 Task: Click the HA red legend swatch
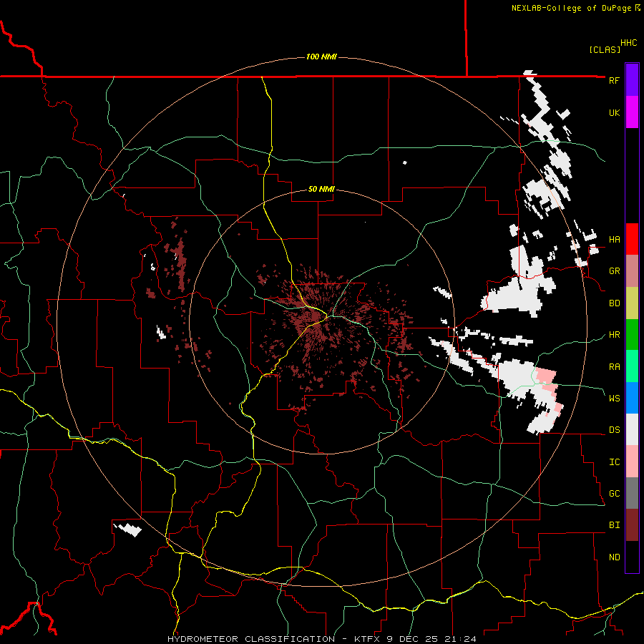pyautogui.click(x=632, y=239)
